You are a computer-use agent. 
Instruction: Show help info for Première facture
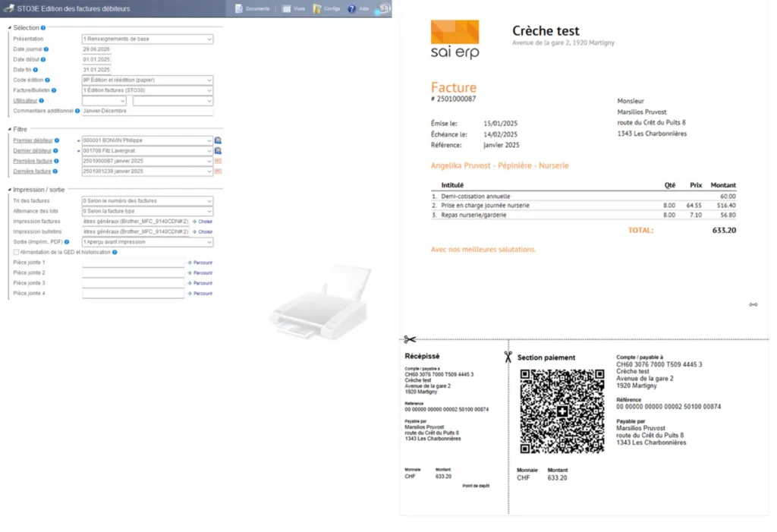pyautogui.click(x=56, y=161)
